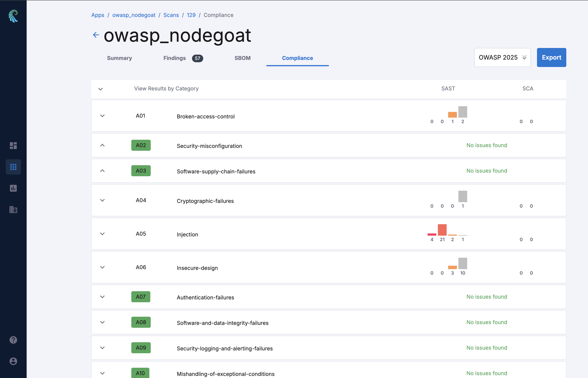Click the Broken-access-control category name

click(206, 117)
